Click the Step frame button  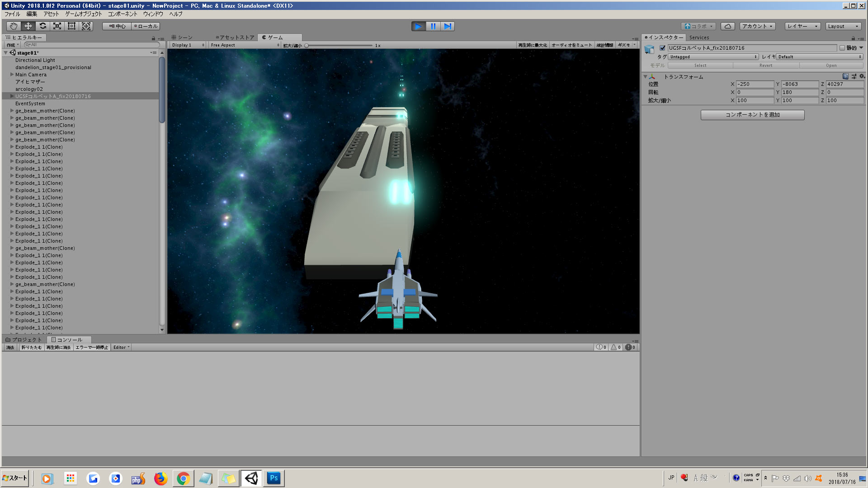click(448, 26)
